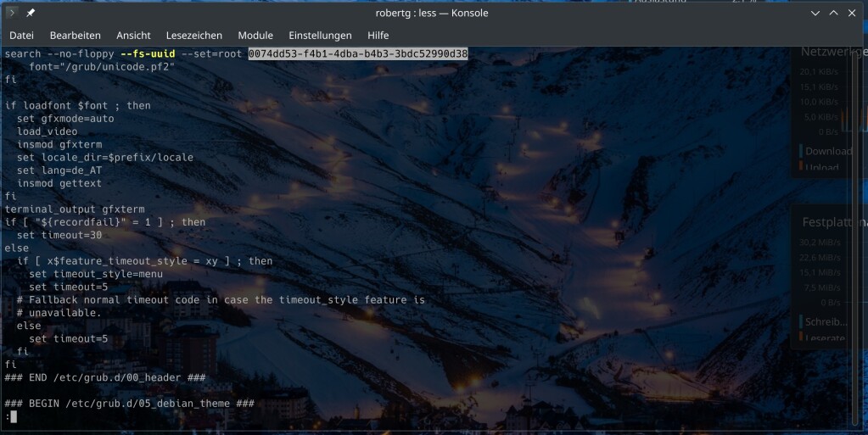Screen dimensions: 868x435
Task: Click the bold --fs-uuid option text
Action: click(x=148, y=53)
